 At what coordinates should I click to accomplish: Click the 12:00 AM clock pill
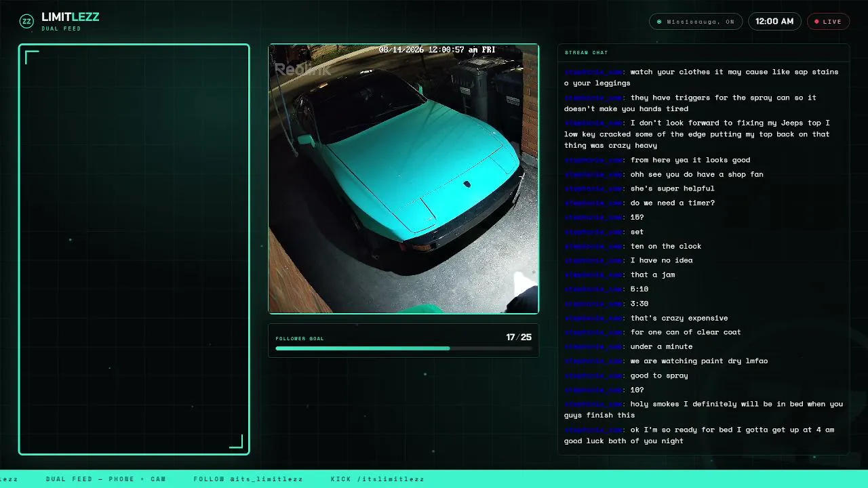click(x=774, y=22)
